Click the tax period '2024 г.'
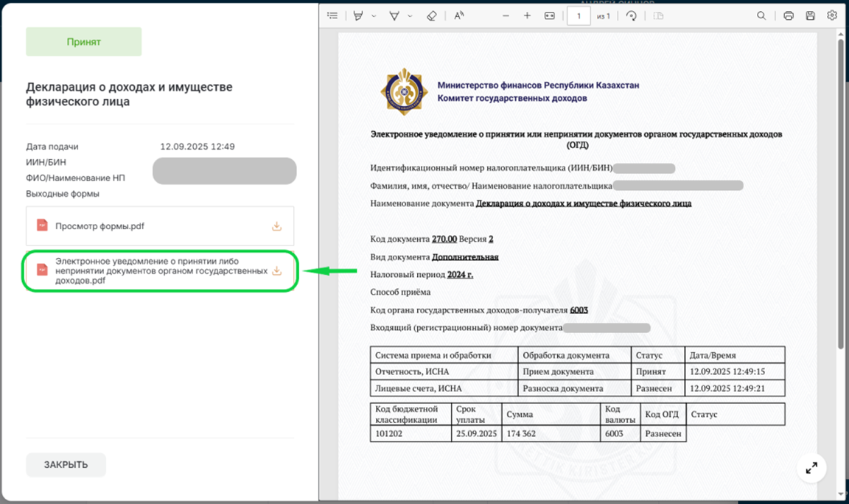849x504 pixels. coord(460,274)
